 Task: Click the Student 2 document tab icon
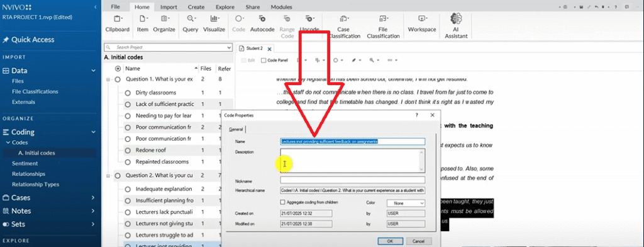click(241, 49)
